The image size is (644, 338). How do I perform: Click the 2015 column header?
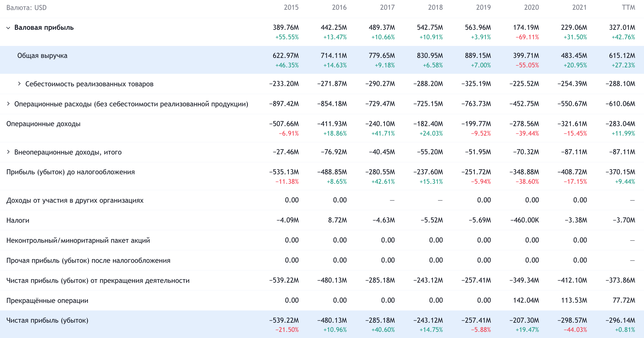click(x=291, y=8)
